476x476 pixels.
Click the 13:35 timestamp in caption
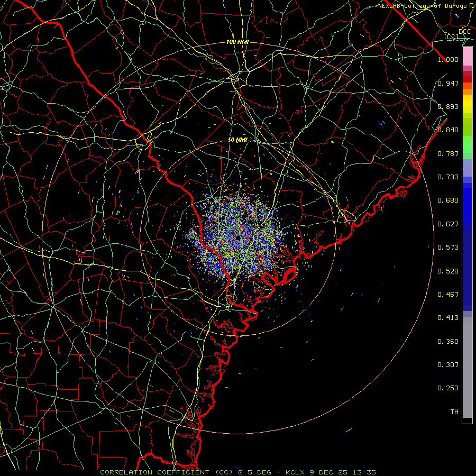pyautogui.click(x=364, y=472)
